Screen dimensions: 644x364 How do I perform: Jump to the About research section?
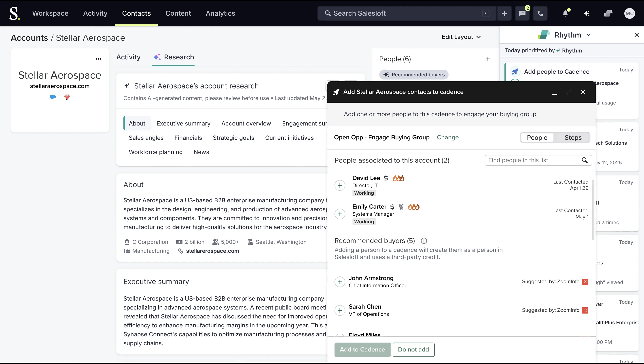tap(137, 123)
